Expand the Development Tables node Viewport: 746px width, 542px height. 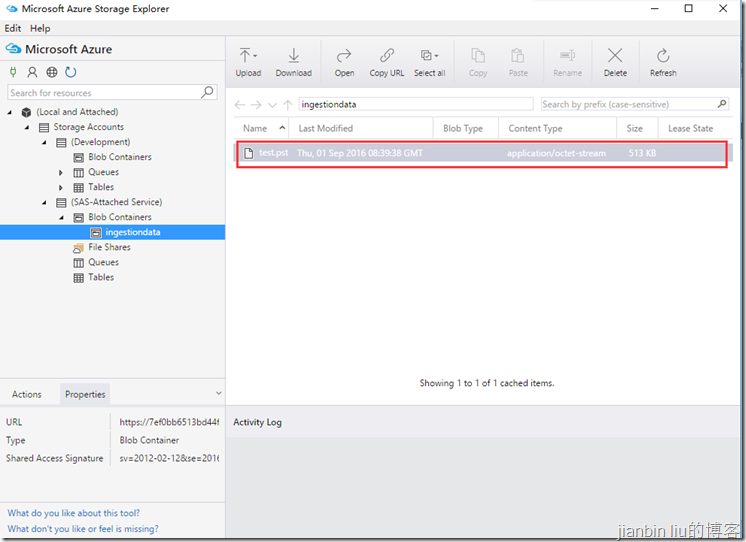point(61,187)
